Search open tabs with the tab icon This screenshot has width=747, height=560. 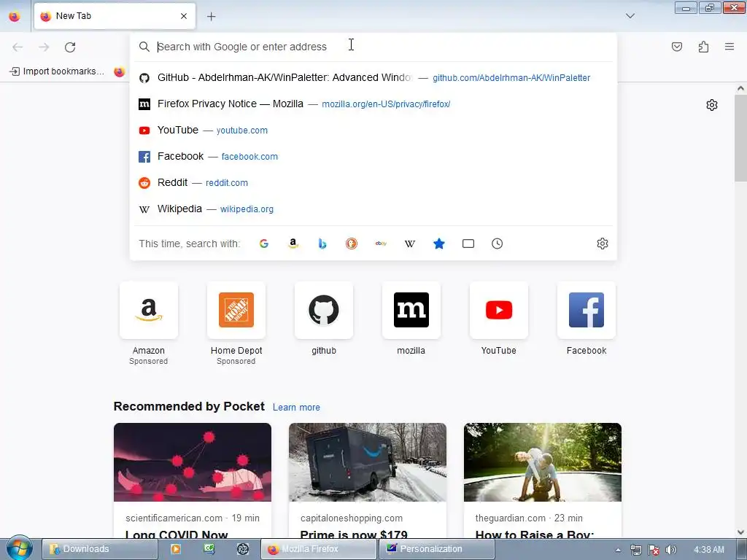pyautogui.click(x=468, y=244)
